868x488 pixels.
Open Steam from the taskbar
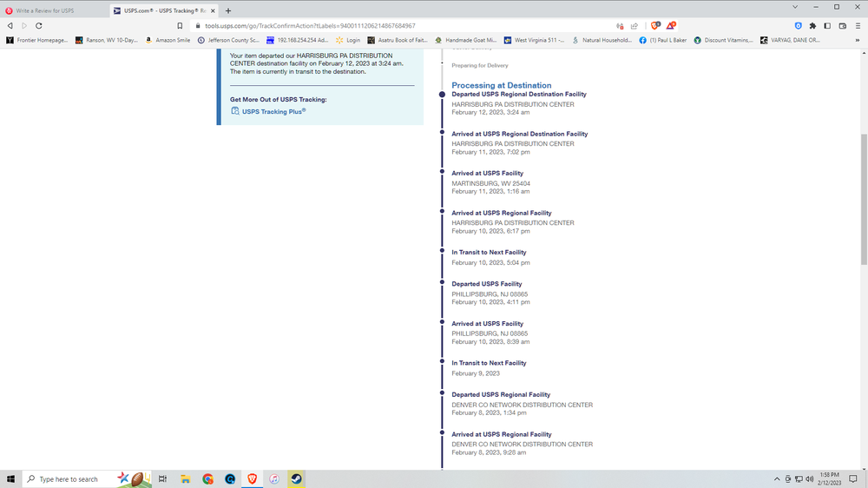point(296,478)
